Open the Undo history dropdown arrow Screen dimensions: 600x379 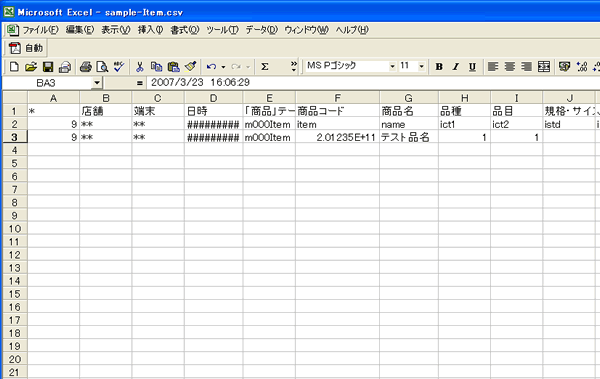(x=223, y=67)
